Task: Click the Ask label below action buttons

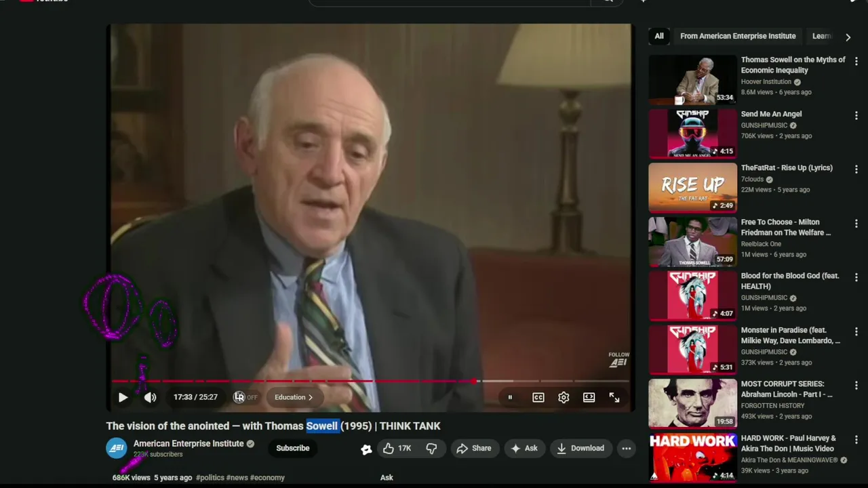Action: pos(387,478)
